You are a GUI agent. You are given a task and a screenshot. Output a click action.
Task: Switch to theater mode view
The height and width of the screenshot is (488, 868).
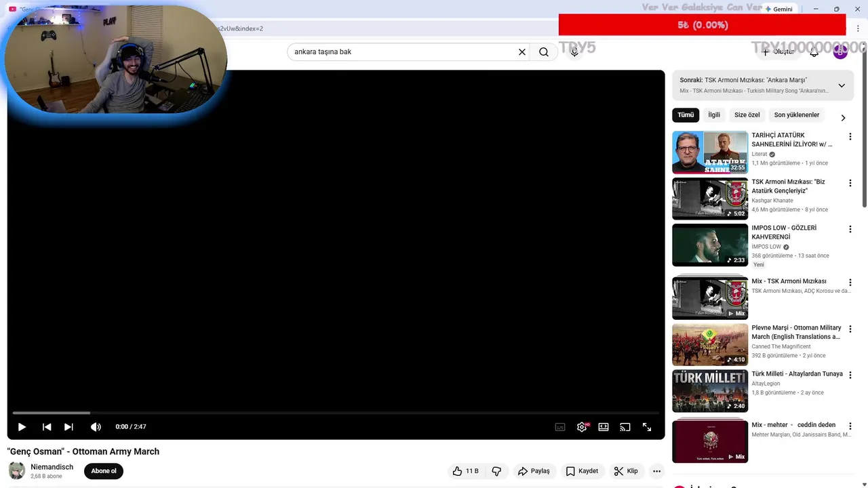click(604, 427)
